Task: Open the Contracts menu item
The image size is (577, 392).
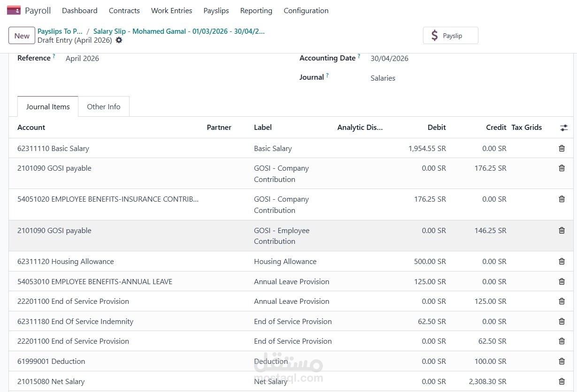Action: [x=124, y=10]
